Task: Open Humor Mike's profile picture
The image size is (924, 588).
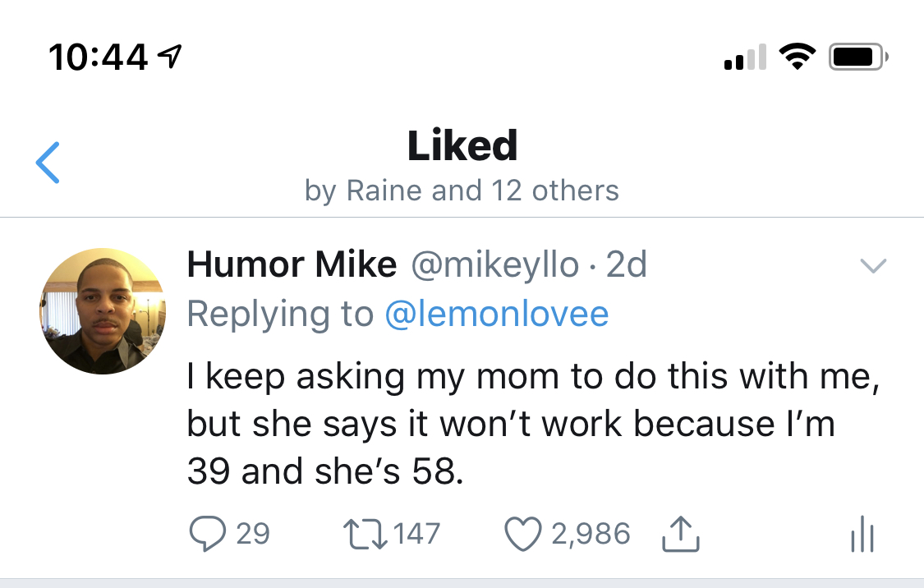Action: [x=102, y=311]
